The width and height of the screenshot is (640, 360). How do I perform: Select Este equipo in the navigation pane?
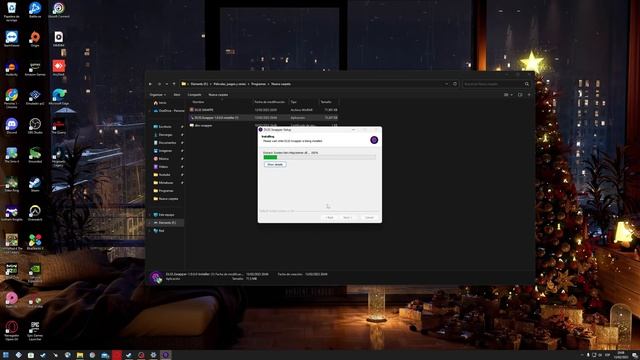(x=167, y=215)
